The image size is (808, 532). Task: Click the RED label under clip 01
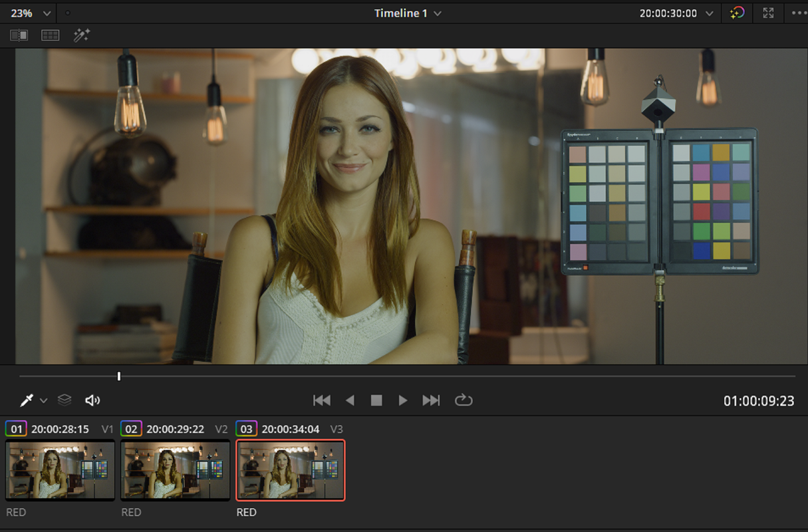[x=16, y=512]
